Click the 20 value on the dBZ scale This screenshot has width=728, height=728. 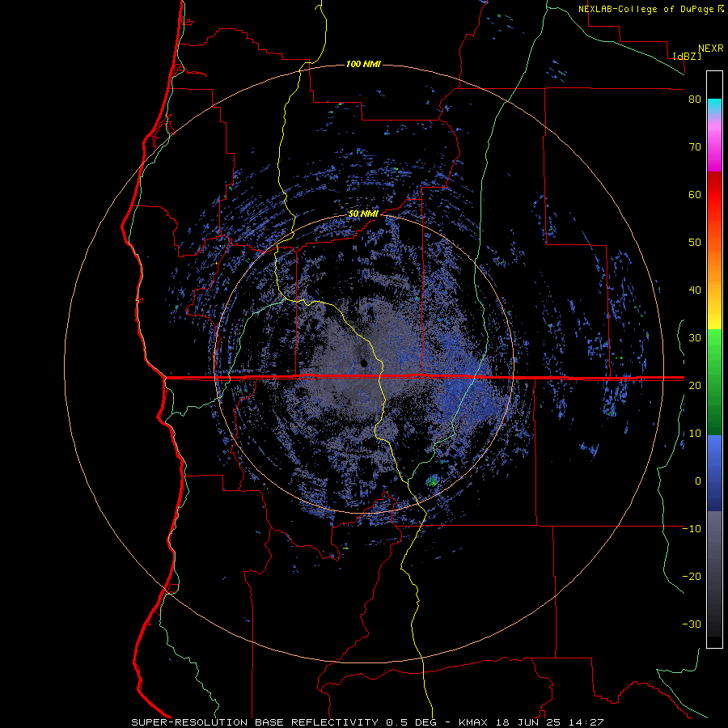[x=695, y=386]
